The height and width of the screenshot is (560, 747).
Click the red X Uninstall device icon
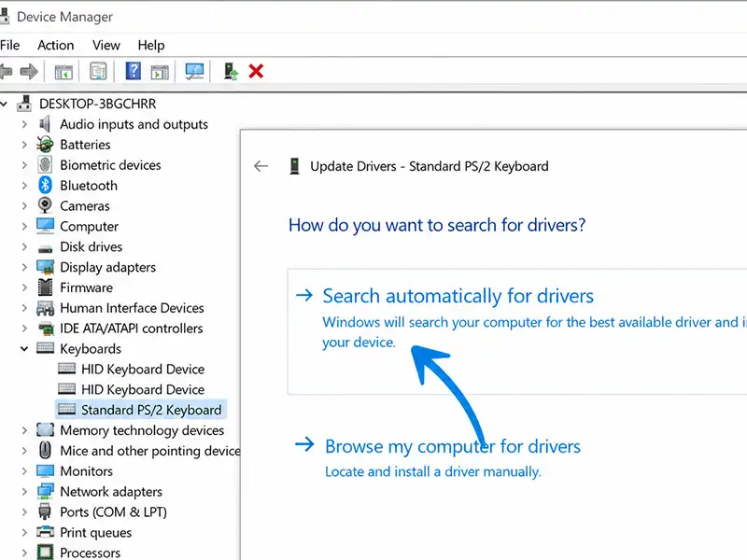click(x=256, y=72)
